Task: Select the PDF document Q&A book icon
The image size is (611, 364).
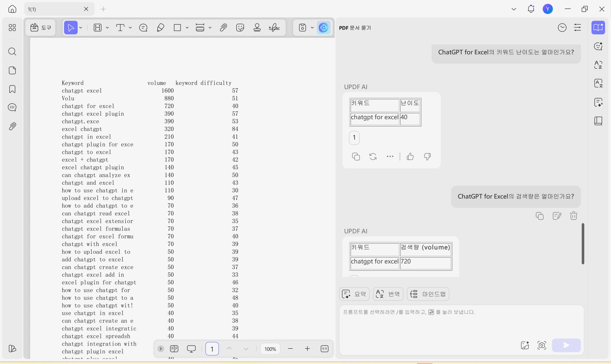Action: point(598,27)
